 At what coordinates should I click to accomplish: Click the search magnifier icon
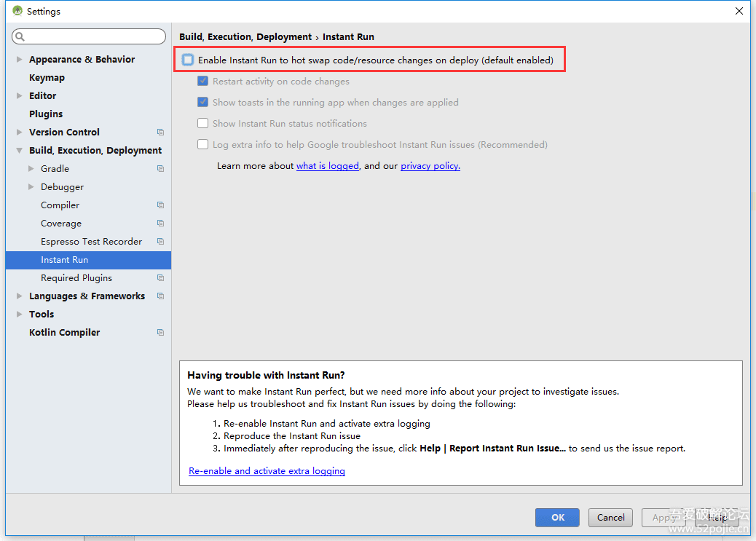(20, 36)
